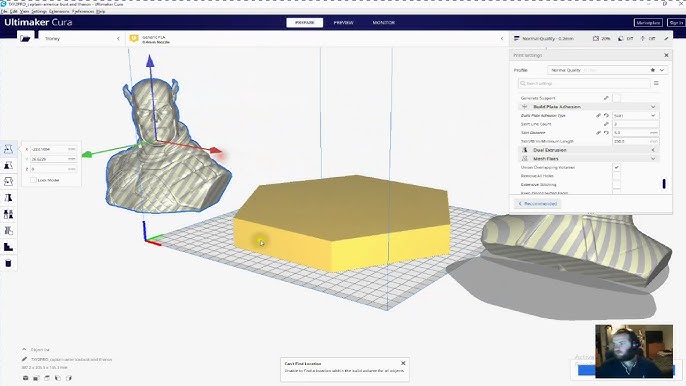Open file folder icon
The width and height of the screenshot is (686, 386).
pyautogui.click(x=25, y=39)
